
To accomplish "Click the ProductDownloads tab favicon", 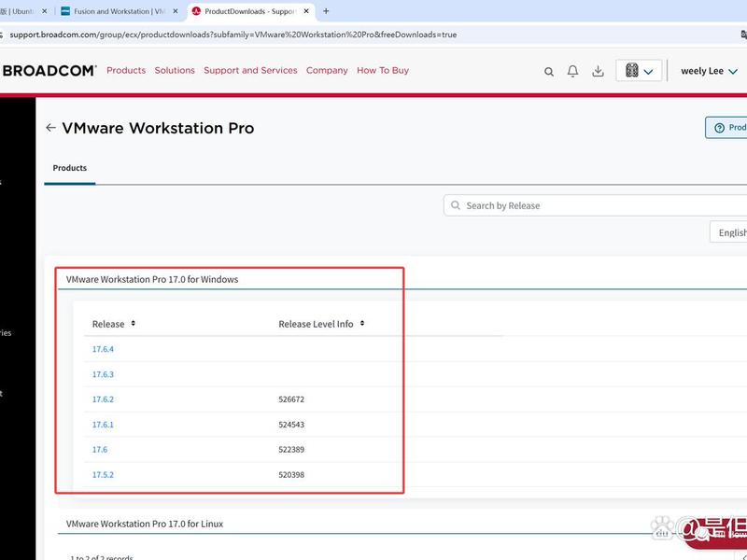I will (196, 11).
